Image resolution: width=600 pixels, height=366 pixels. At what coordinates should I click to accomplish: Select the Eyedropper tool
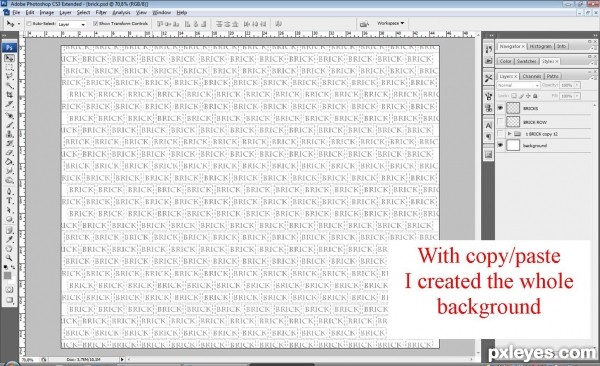[9, 240]
